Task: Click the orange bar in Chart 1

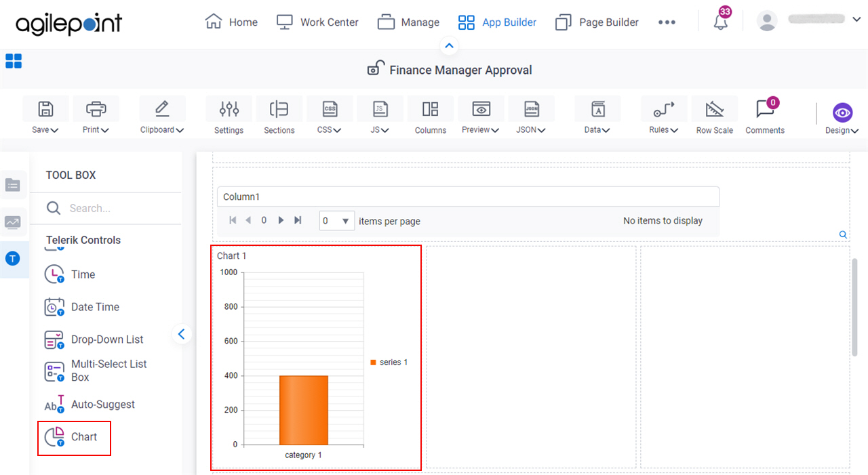Action: tap(304, 410)
